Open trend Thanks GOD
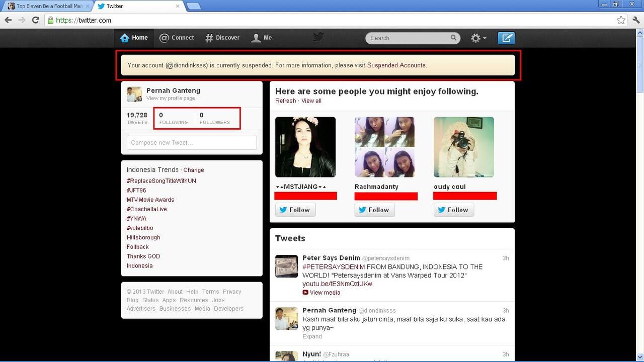644x362 pixels. coord(143,256)
